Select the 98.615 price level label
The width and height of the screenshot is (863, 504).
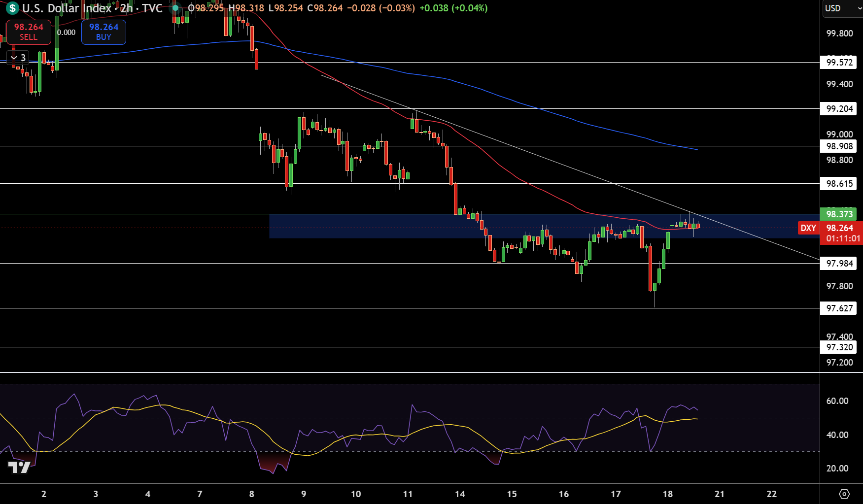(x=839, y=184)
